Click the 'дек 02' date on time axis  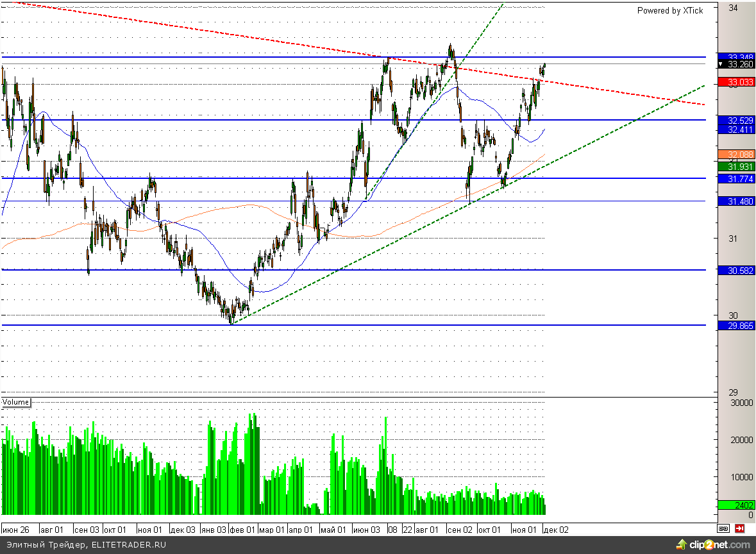pos(555,530)
